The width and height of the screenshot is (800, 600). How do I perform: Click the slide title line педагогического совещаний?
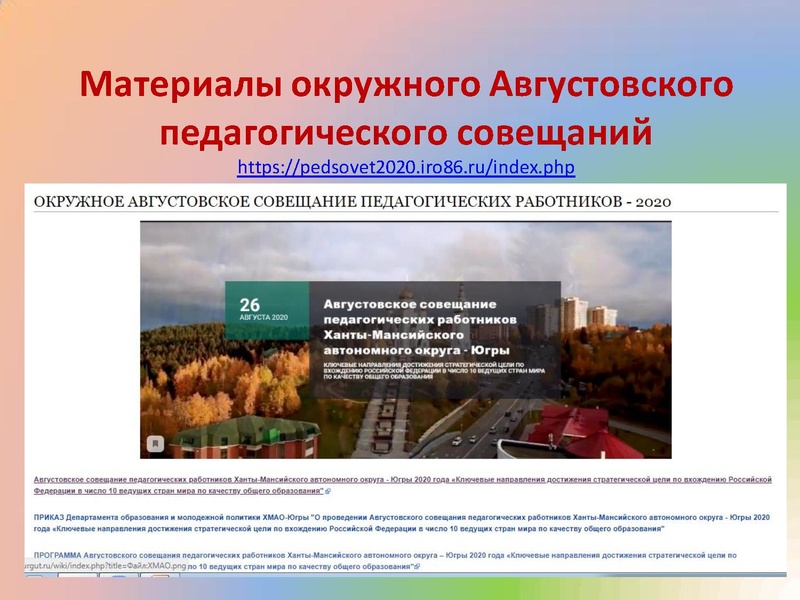pos(406,131)
